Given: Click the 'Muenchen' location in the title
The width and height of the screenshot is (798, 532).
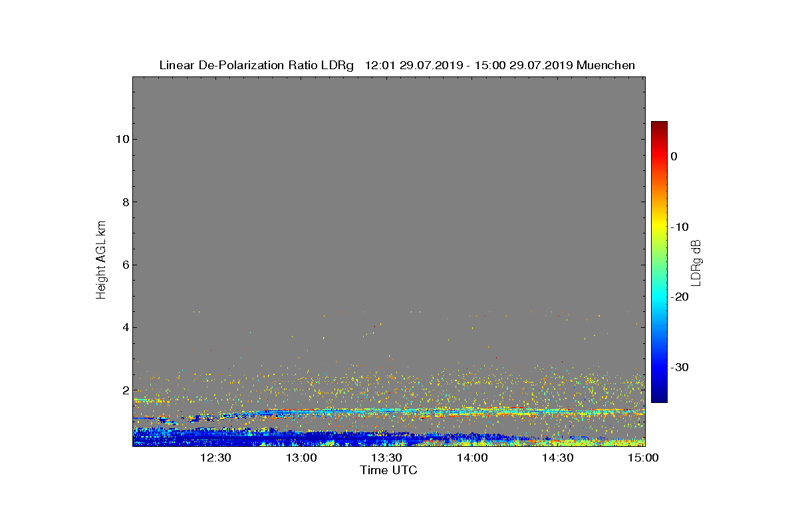Looking at the screenshot, I should click(x=606, y=65).
